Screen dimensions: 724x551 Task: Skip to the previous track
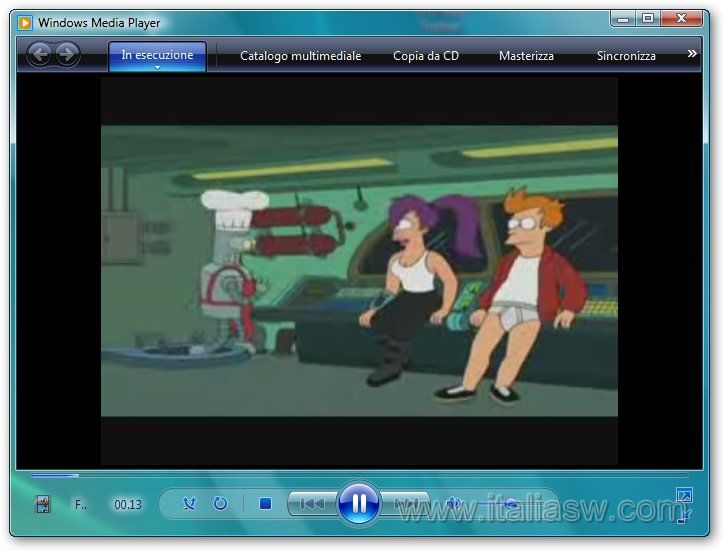(313, 503)
